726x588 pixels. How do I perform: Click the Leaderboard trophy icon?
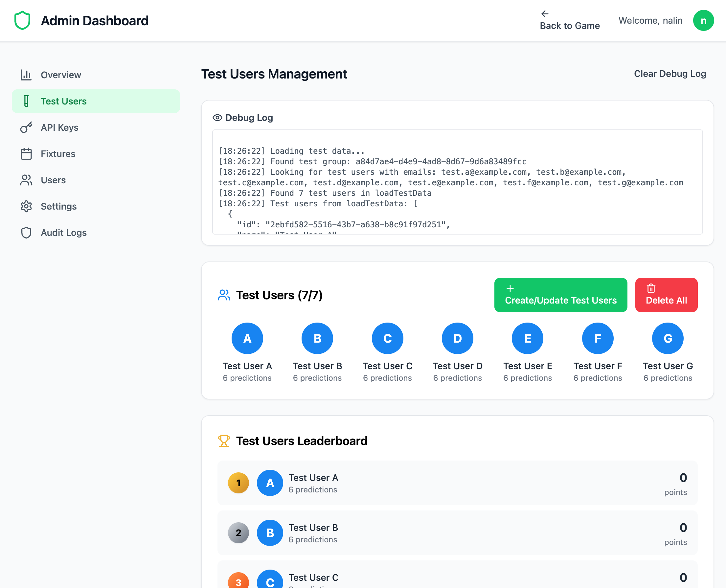(224, 441)
